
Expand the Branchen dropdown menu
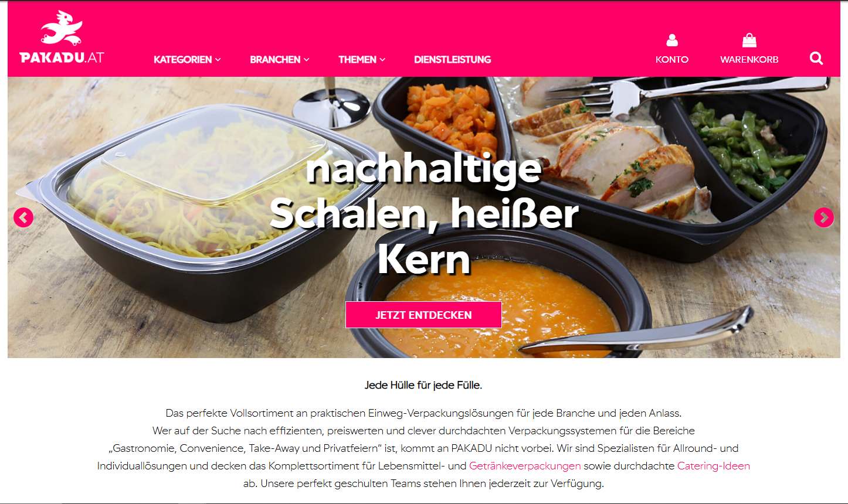click(280, 59)
